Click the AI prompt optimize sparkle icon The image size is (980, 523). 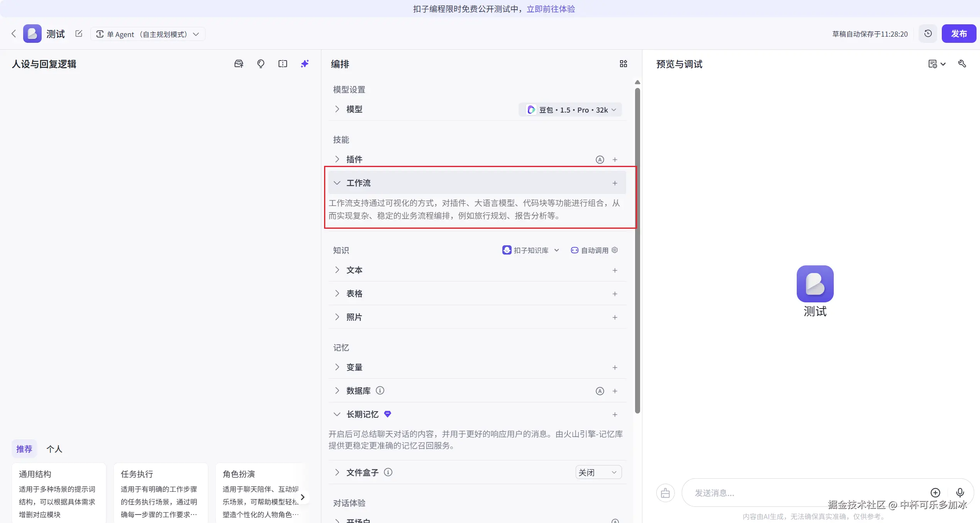coord(305,64)
